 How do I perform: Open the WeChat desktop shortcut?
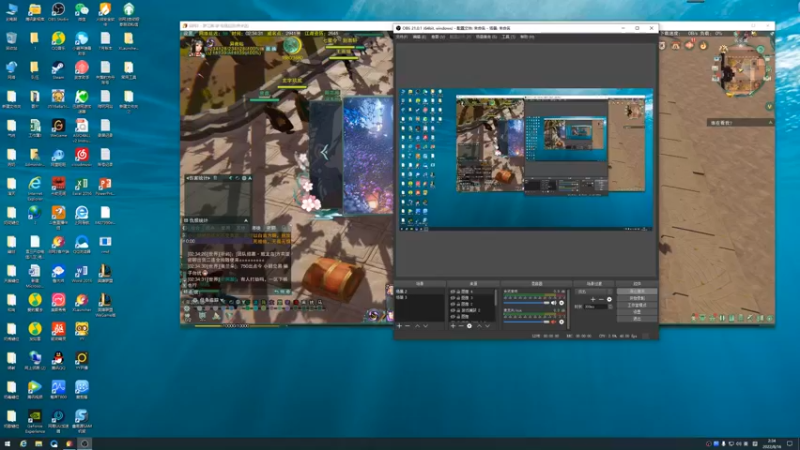(x=82, y=12)
